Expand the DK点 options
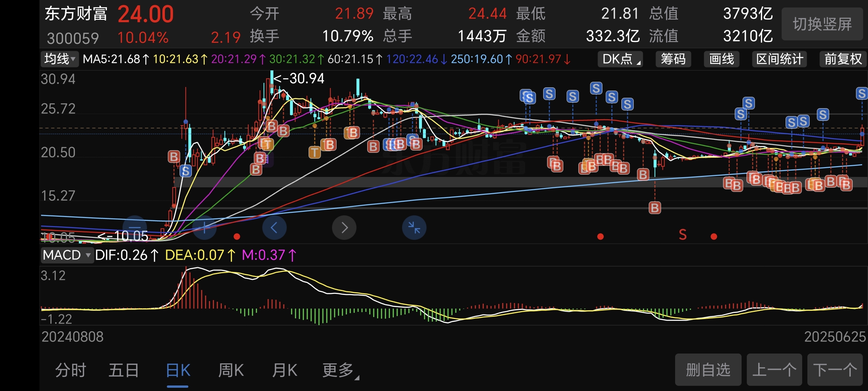The width and height of the screenshot is (868, 391). (620, 59)
